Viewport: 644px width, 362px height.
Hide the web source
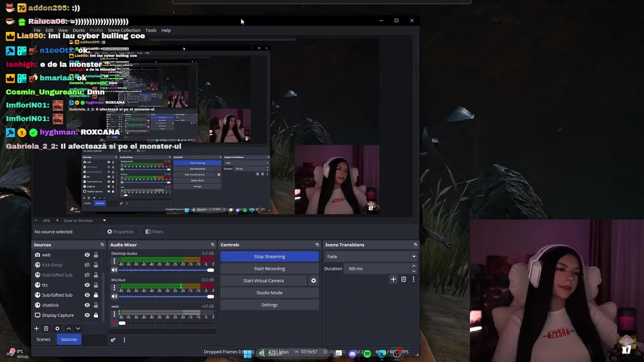87,255
